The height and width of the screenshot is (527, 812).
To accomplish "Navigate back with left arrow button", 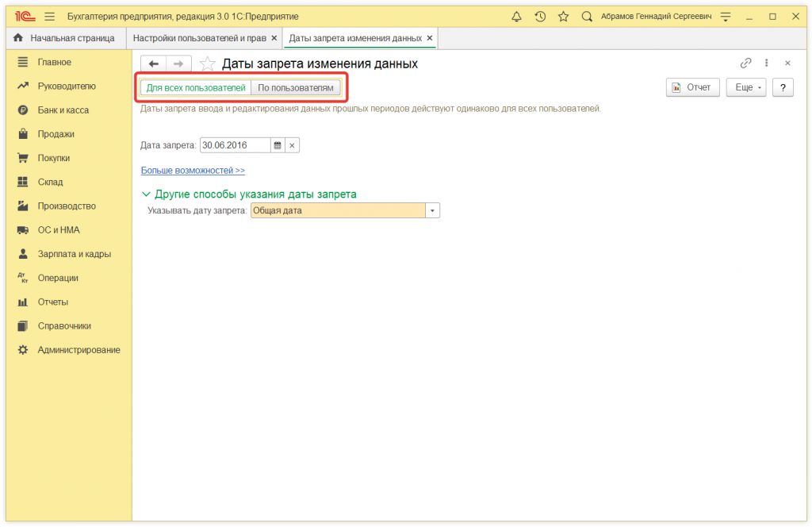I will (154, 63).
